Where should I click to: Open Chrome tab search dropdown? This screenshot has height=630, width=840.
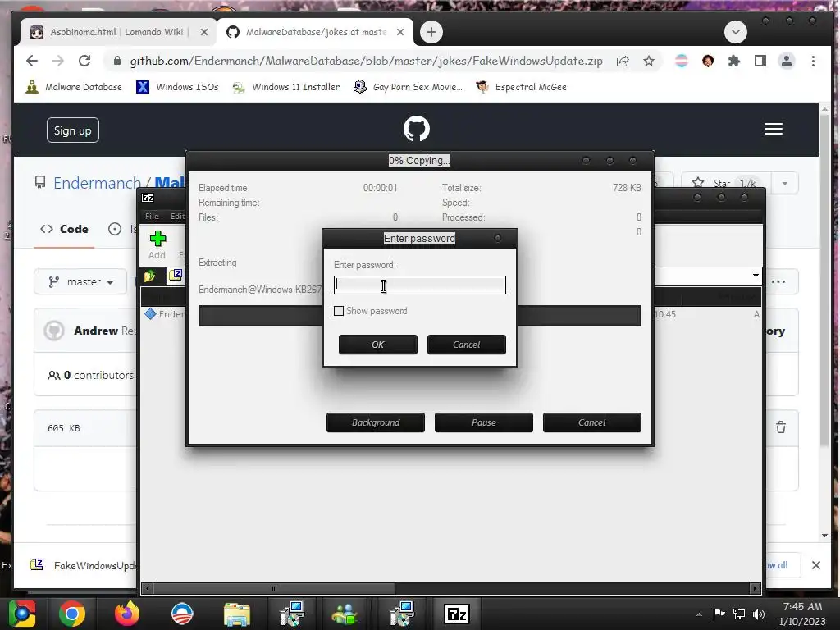pyautogui.click(x=736, y=32)
